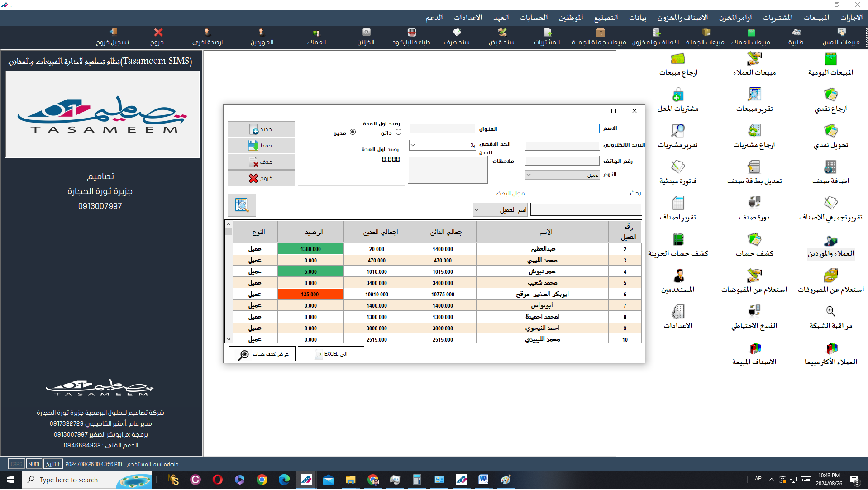868x490 pixels.
Task: Click the رصيد اول المدة amount field
Action: (x=362, y=160)
